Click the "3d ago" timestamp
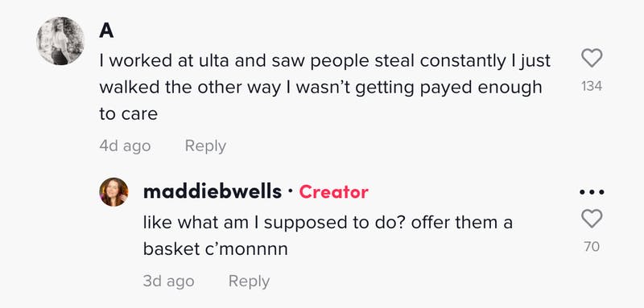 (x=168, y=281)
